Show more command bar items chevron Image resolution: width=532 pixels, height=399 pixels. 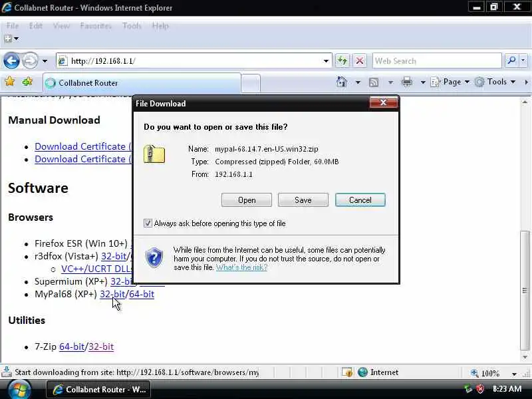[526, 82]
